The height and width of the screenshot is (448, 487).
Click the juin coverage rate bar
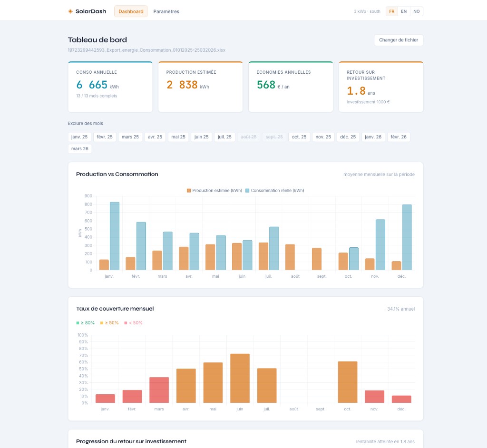(240, 378)
